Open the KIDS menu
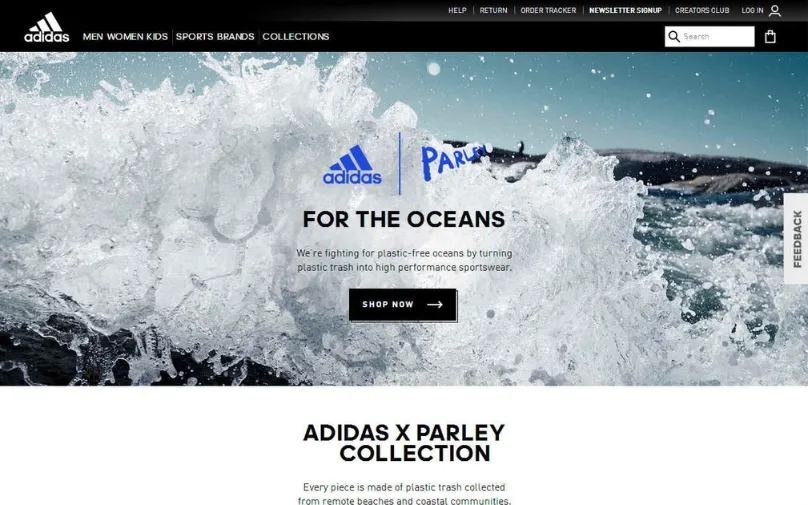This screenshot has height=505, width=808. [x=157, y=37]
